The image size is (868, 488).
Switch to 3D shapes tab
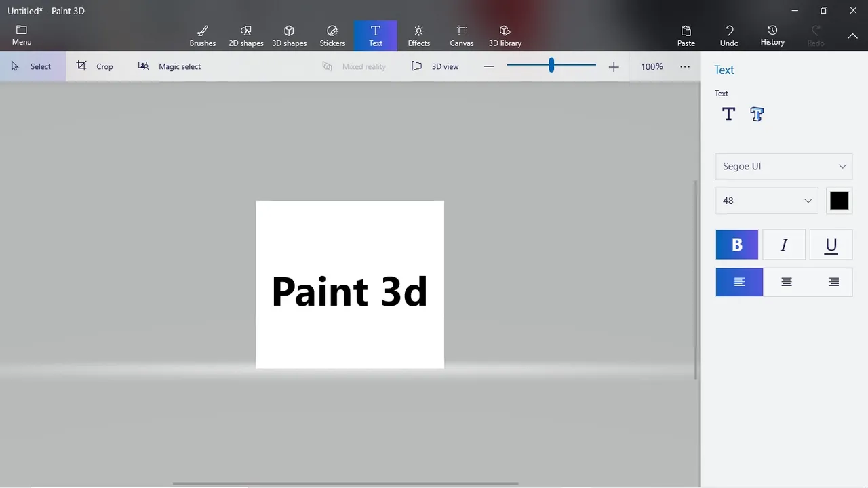[289, 36]
